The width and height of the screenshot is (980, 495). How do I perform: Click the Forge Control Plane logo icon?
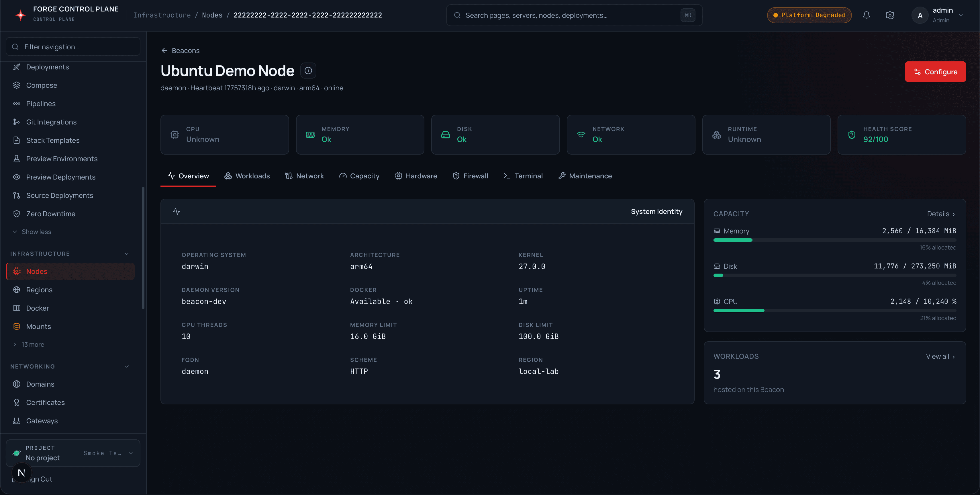click(20, 15)
